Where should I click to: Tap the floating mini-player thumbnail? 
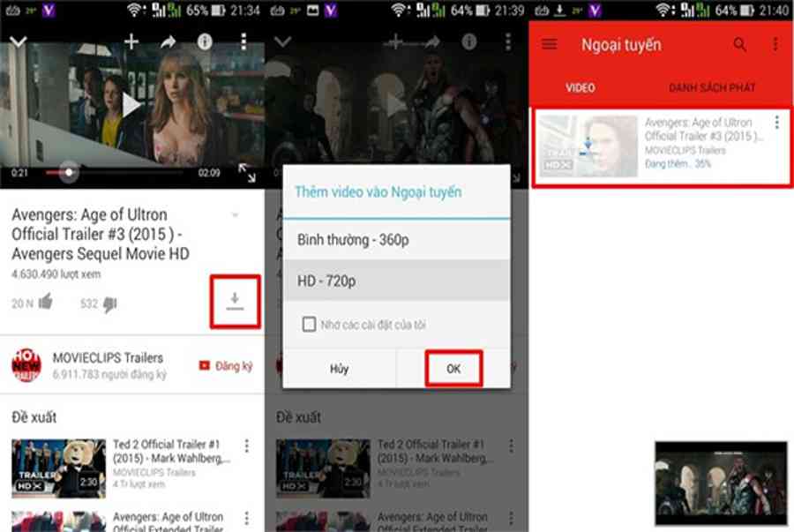[x=721, y=477]
